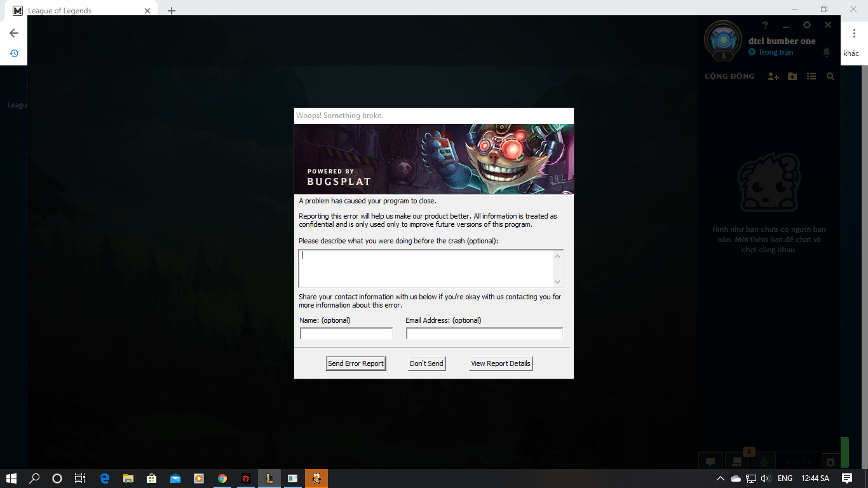
Task: Open View Report Details
Action: click(500, 363)
